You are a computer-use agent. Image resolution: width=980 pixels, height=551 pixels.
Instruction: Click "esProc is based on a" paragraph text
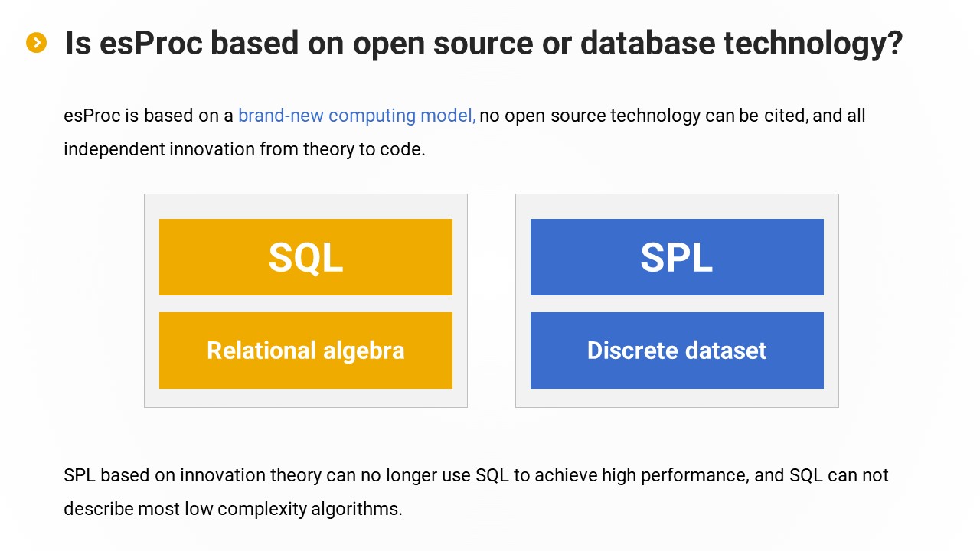pos(149,116)
